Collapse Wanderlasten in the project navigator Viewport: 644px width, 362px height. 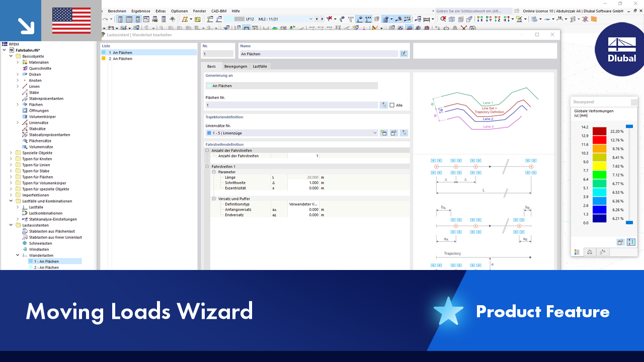17,255
